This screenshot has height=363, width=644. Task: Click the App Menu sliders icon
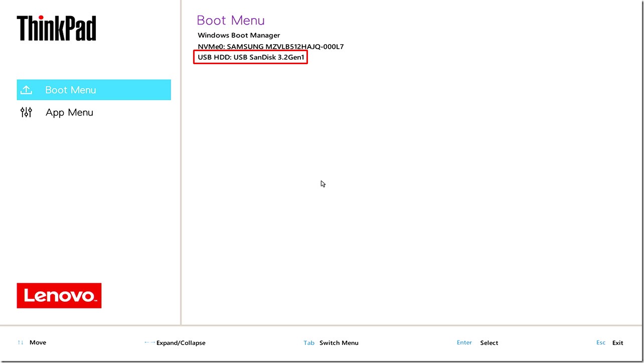(x=26, y=112)
